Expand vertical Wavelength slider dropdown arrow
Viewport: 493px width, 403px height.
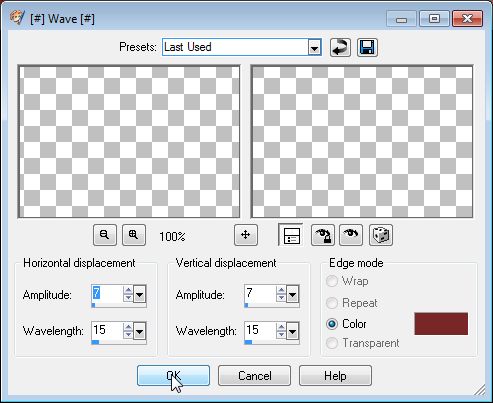[x=292, y=331]
